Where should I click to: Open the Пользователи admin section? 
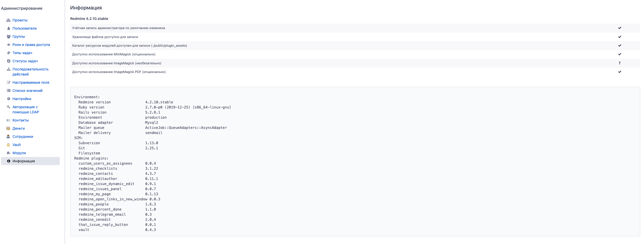click(24, 28)
